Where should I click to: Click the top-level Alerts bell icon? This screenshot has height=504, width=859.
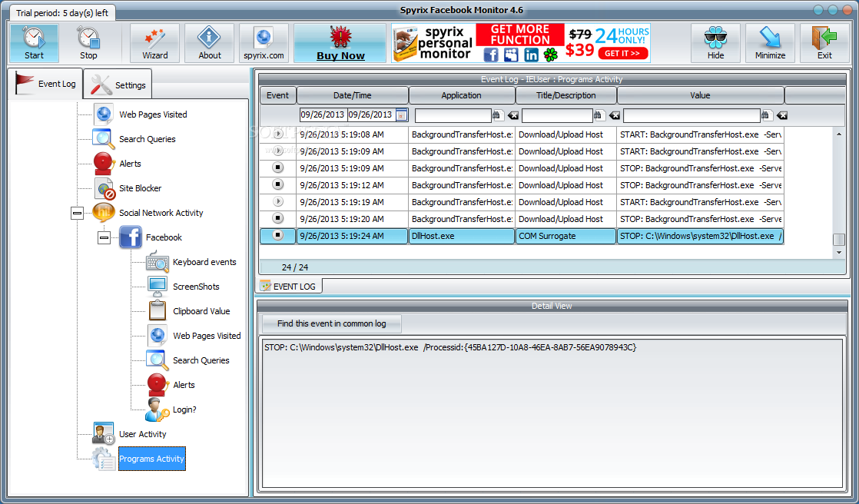point(104,163)
